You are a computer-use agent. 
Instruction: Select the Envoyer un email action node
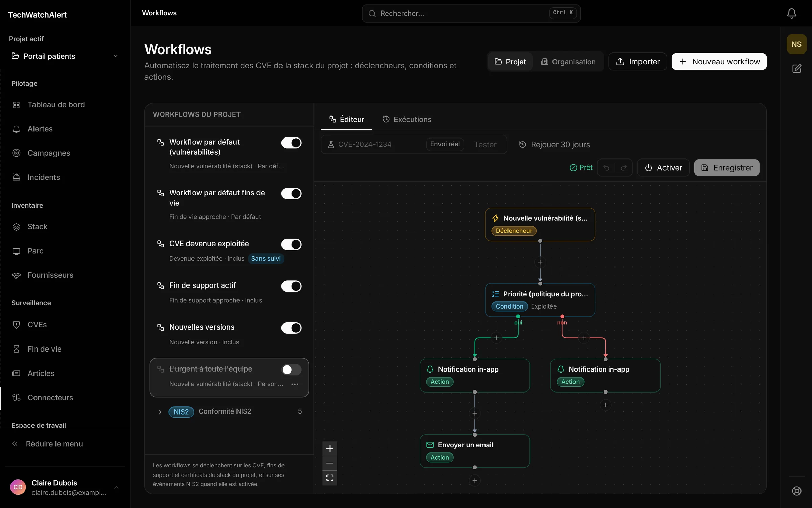point(475,451)
